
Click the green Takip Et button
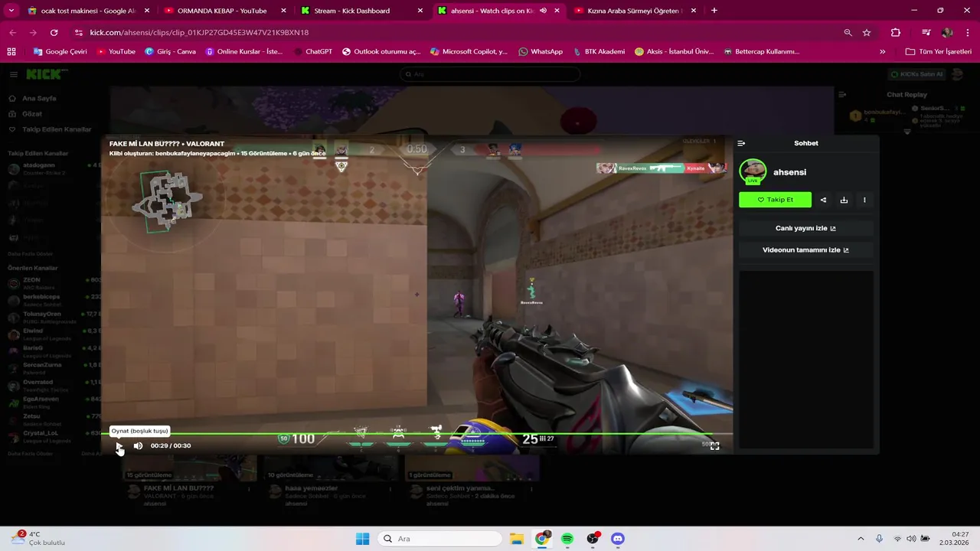pos(775,200)
